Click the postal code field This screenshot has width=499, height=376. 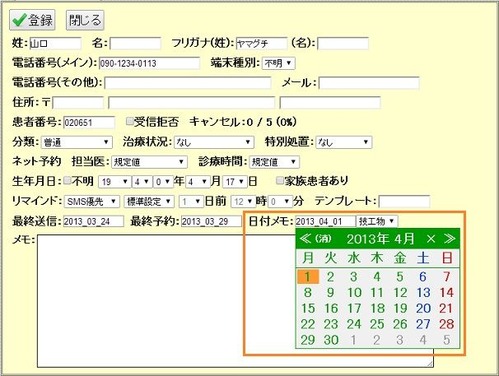point(78,103)
